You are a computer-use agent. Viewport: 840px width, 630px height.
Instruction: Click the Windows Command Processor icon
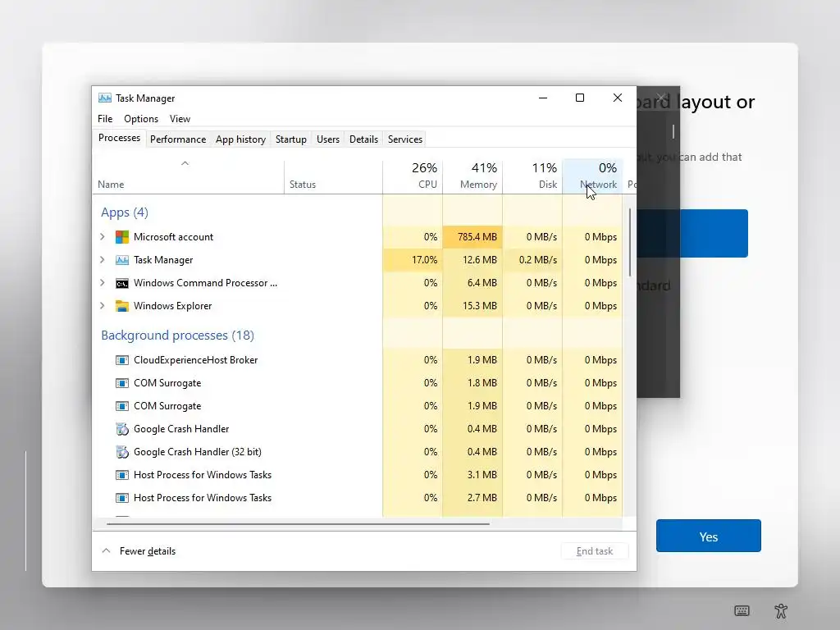tap(122, 283)
